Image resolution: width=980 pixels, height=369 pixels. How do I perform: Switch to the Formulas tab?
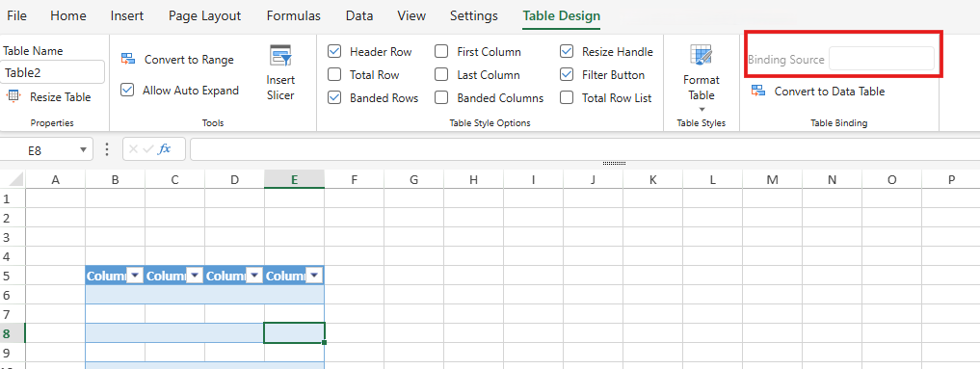pos(293,16)
